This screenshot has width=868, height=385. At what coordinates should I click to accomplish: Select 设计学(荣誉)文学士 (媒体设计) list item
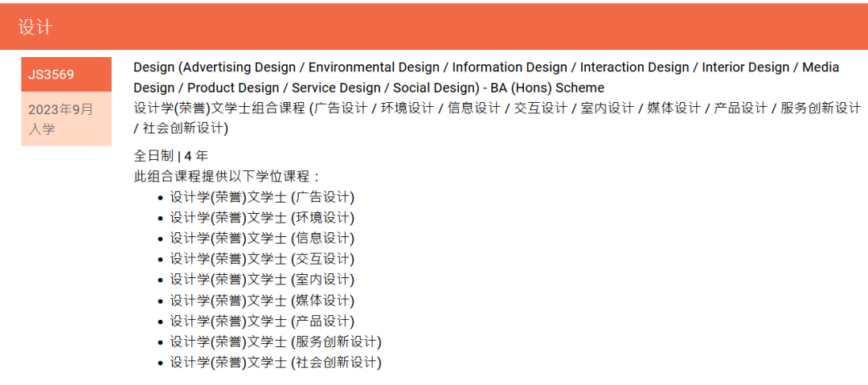click(261, 301)
